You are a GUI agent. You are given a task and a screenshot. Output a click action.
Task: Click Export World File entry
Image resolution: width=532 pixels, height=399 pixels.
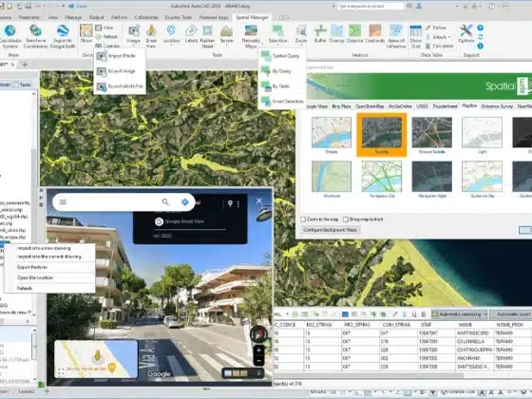[120, 86]
